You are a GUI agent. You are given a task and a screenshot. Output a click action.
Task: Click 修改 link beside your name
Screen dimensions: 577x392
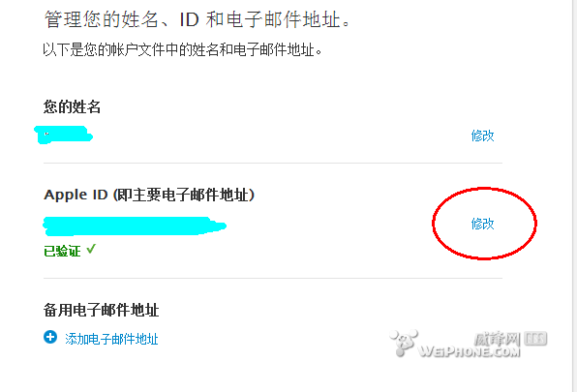[x=482, y=136]
